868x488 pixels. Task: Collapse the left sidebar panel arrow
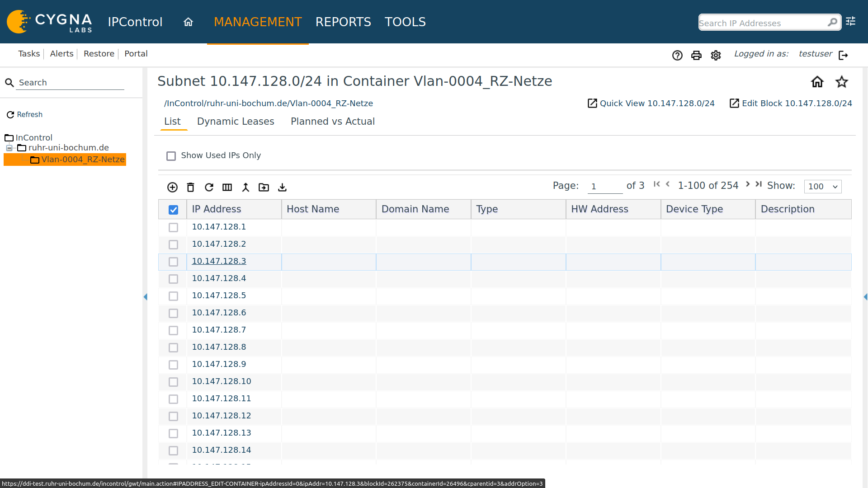145,297
